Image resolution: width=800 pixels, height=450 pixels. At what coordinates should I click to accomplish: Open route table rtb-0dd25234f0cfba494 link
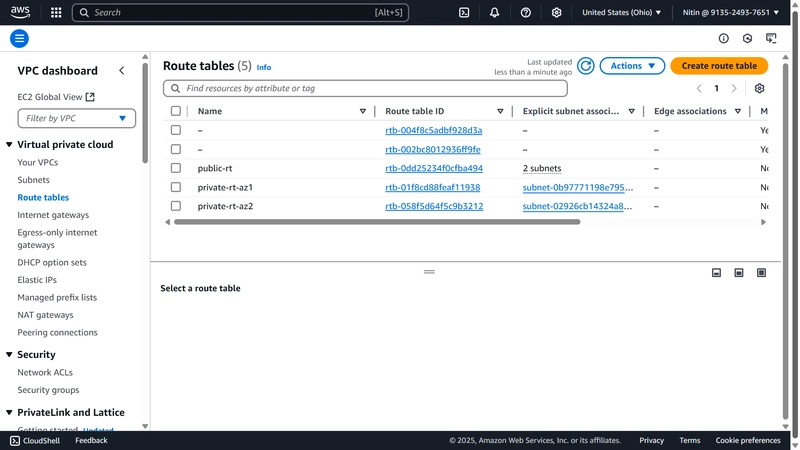coord(434,168)
